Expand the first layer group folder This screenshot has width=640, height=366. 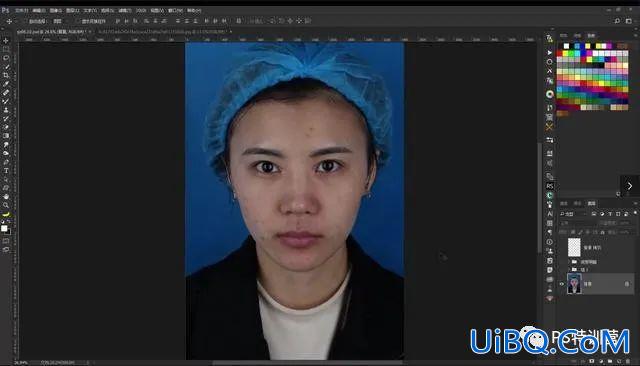click(x=569, y=262)
